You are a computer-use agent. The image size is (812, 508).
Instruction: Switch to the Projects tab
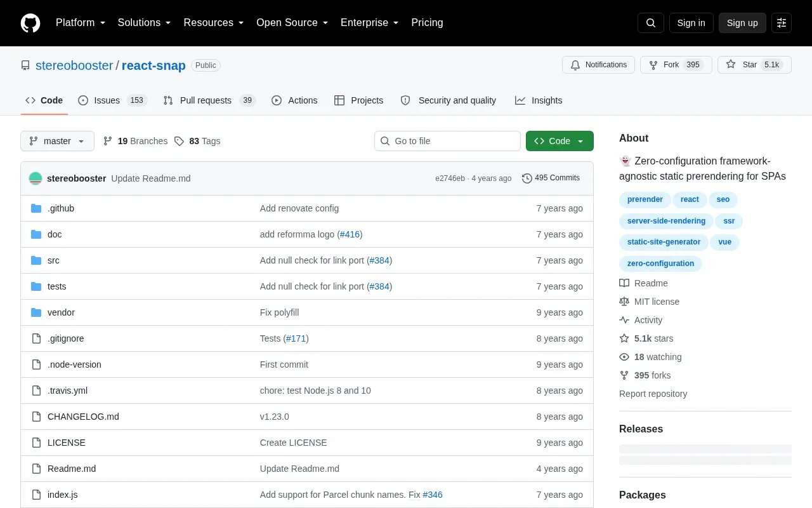pos(359,100)
